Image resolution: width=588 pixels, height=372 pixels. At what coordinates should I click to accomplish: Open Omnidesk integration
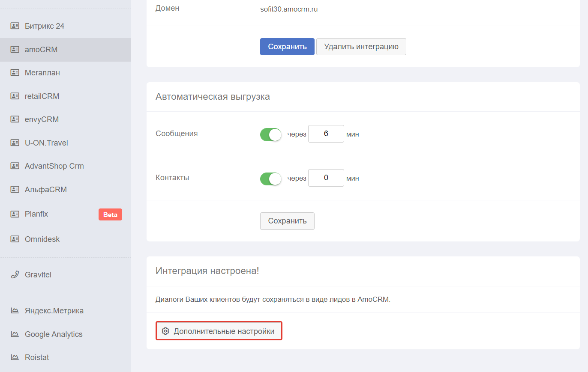click(x=66, y=239)
